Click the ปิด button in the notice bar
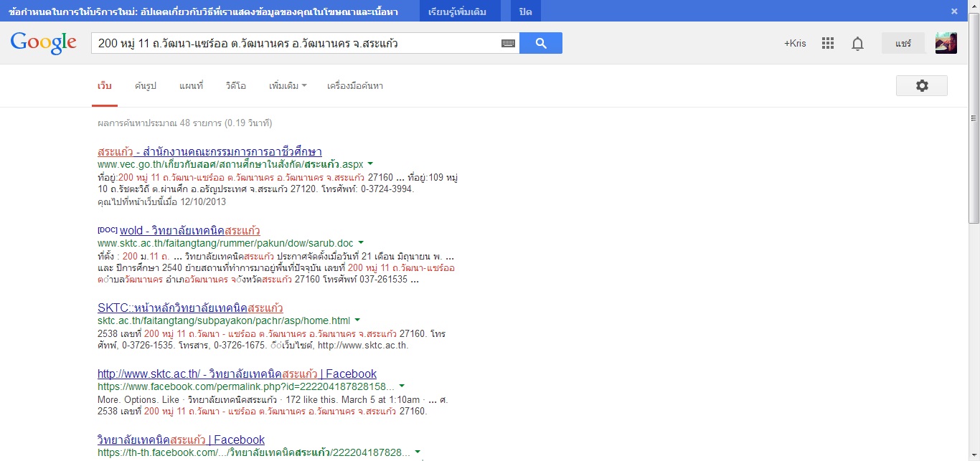980x461 pixels. [526, 11]
